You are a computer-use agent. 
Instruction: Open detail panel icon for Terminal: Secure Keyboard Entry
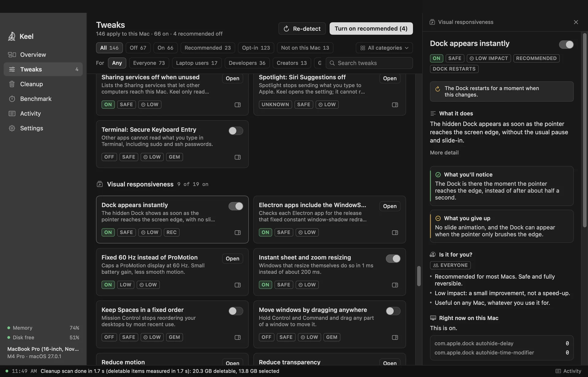coord(238,157)
